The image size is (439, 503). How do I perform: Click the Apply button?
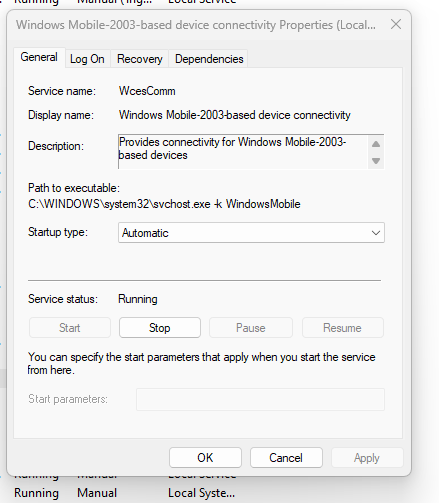pyautogui.click(x=367, y=458)
